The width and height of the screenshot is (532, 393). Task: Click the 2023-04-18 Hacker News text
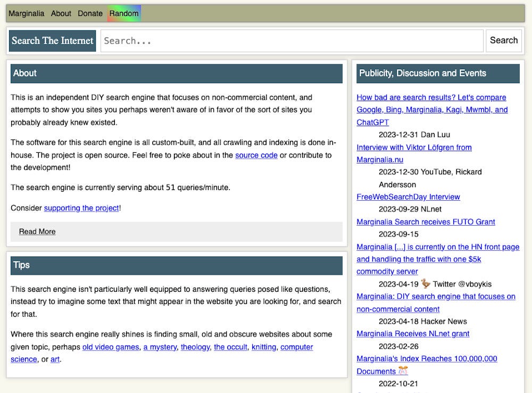point(423,321)
